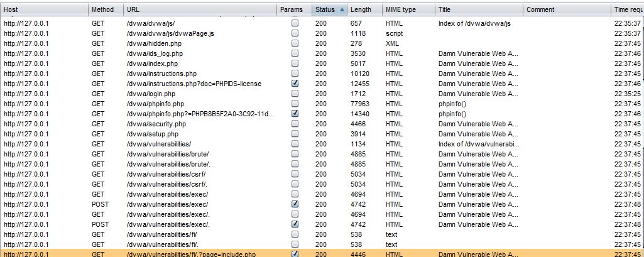Screen dimensions: 644x257
Task: Toggle Params checkbox in the ids_log.php row
Action: [295, 53]
